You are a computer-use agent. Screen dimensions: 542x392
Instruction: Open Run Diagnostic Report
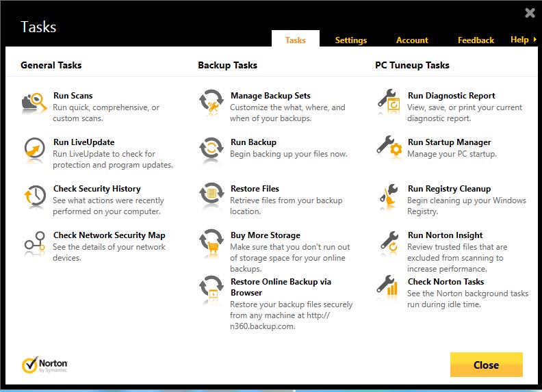[452, 95]
